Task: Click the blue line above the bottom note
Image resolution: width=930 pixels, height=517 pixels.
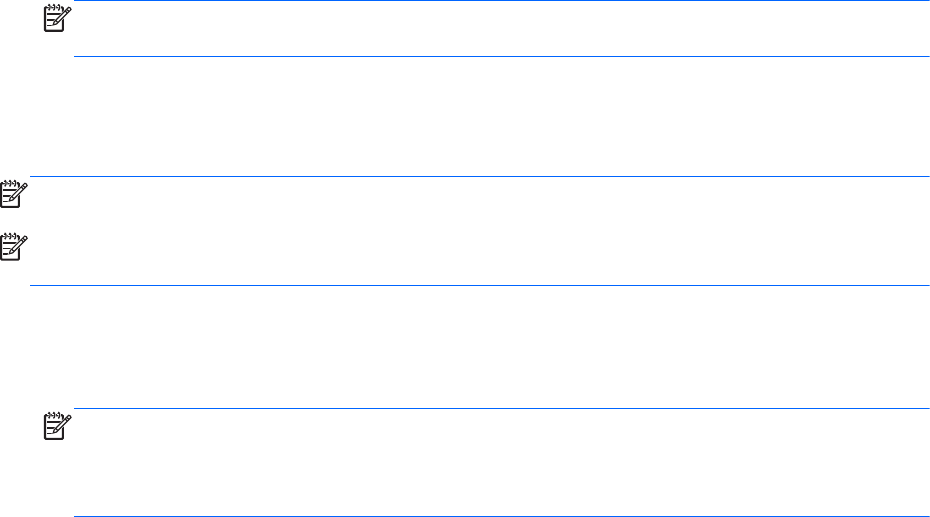Action: [500, 408]
